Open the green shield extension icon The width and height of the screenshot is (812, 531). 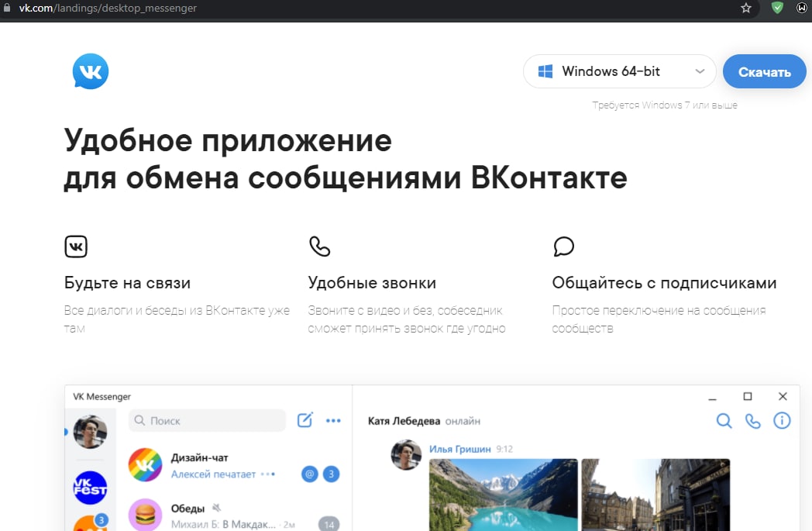pos(777,8)
